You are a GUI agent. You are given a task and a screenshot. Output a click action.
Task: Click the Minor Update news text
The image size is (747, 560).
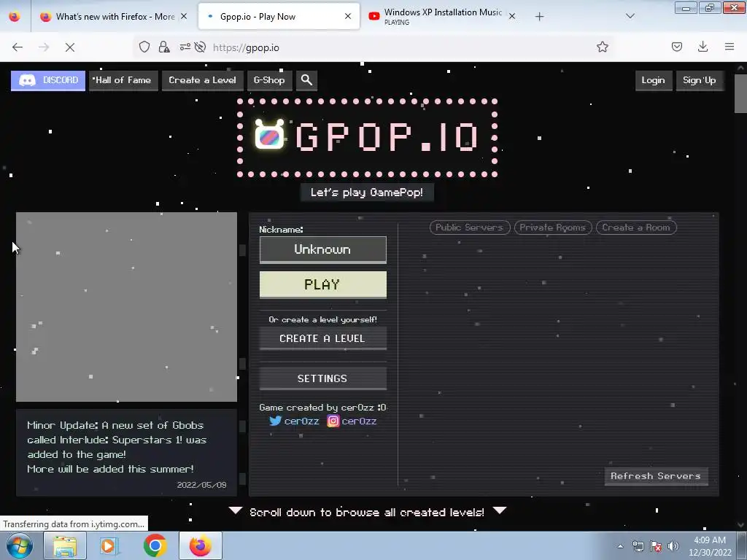[x=117, y=447]
